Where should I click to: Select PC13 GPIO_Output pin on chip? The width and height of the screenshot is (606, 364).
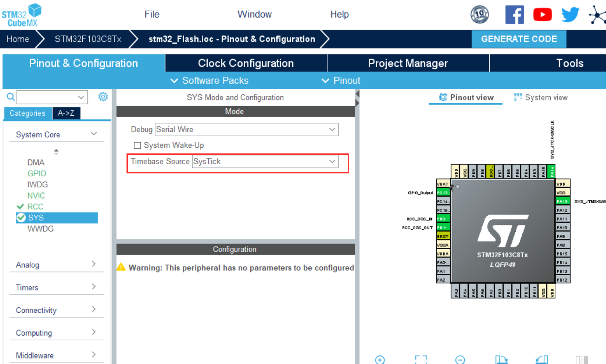[443, 193]
